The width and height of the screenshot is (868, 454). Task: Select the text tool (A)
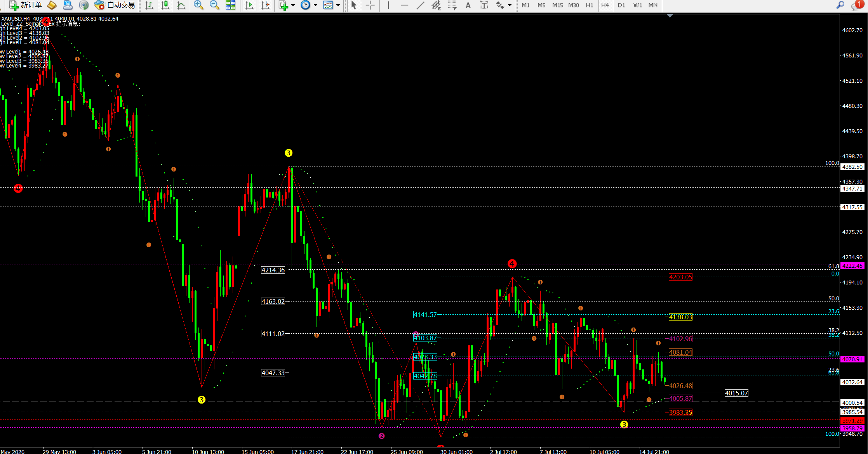[468, 5]
